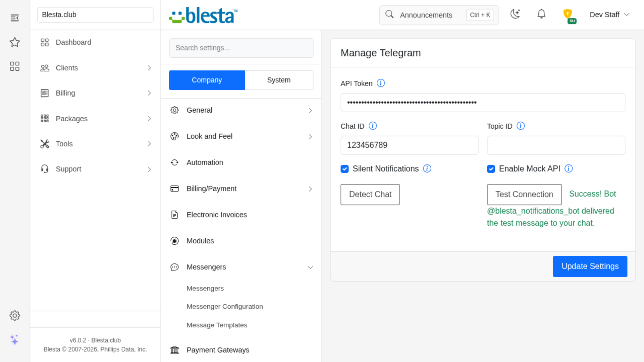Uncheck Enable Mock API checkbox
644x362 pixels.
coord(491,169)
